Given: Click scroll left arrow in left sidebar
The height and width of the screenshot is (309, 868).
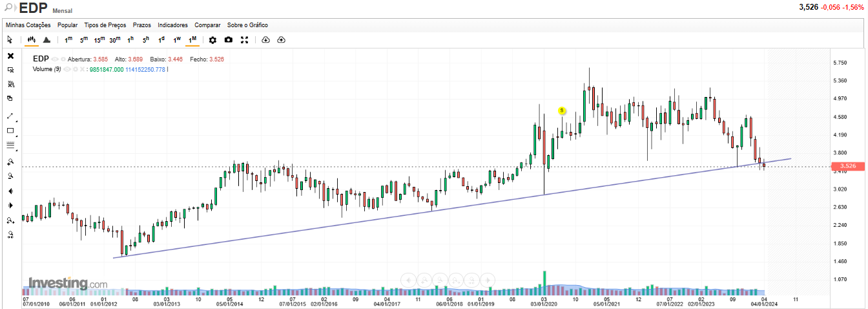Looking at the screenshot, I should (x=10, y=191).
